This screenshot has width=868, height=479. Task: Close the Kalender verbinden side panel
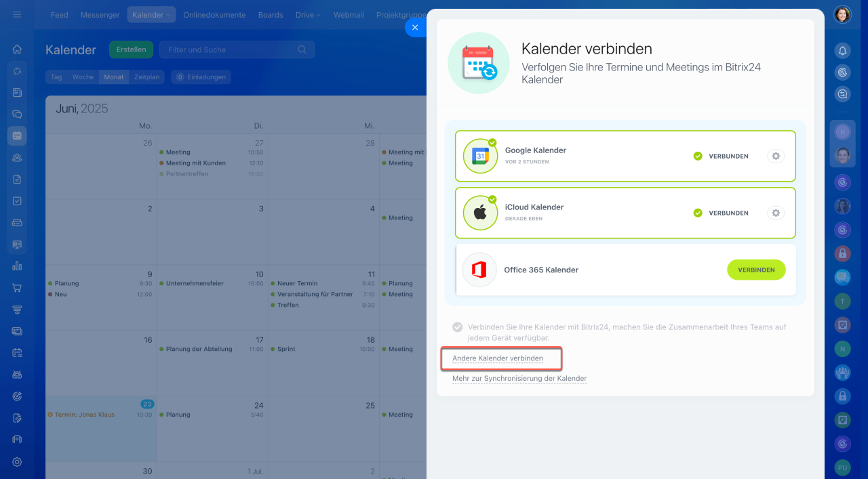[x=415, y=27]
